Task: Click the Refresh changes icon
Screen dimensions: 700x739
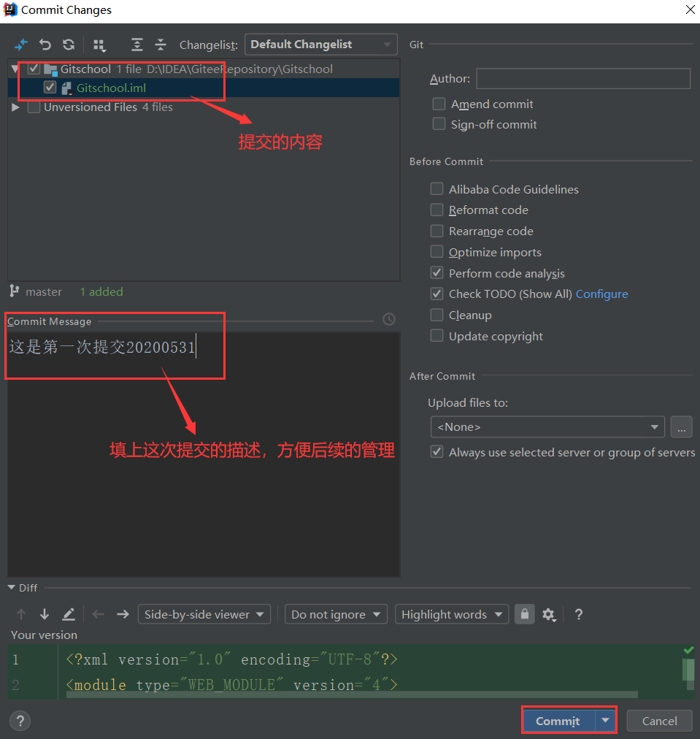Action: click(69, 45)
